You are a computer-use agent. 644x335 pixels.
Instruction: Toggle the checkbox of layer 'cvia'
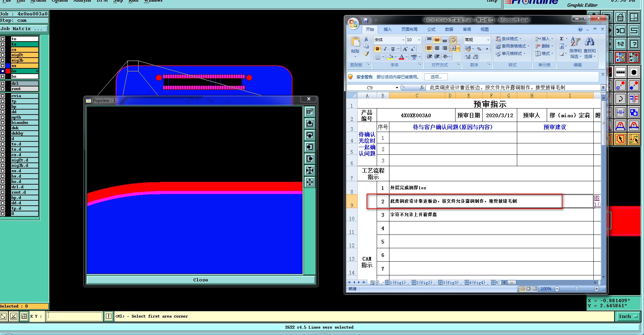[x=3, y=96]
